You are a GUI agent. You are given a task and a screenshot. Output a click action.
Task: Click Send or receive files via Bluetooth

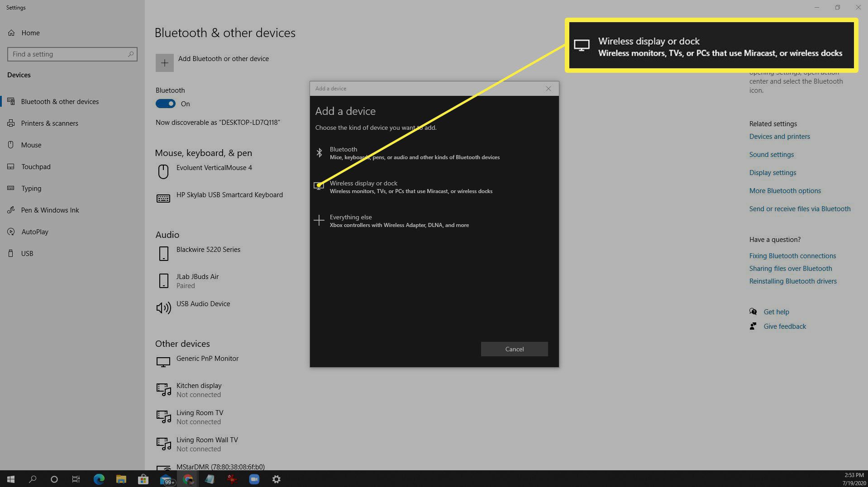coord(800,209)
